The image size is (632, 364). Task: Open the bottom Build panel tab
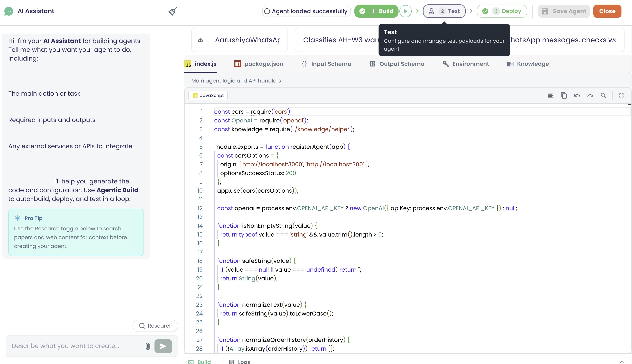(x=199, y=362)
